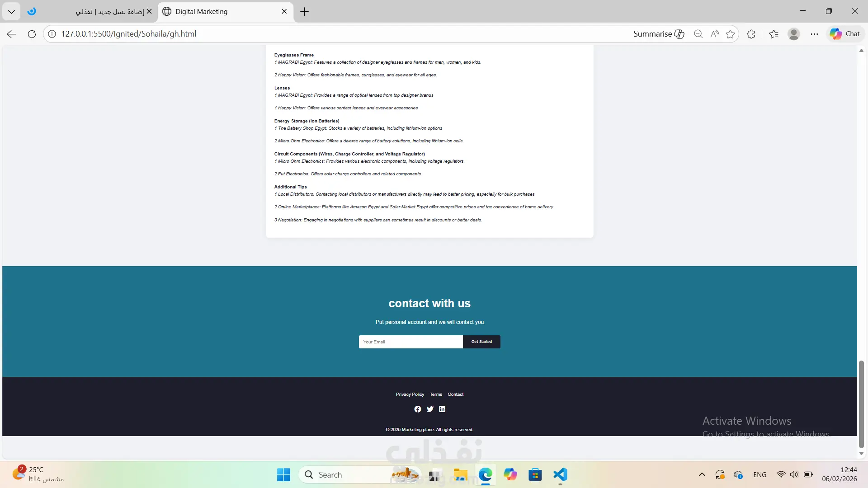Open Read aloud icon in address bar
868x488 pixels.
[714, 34]
